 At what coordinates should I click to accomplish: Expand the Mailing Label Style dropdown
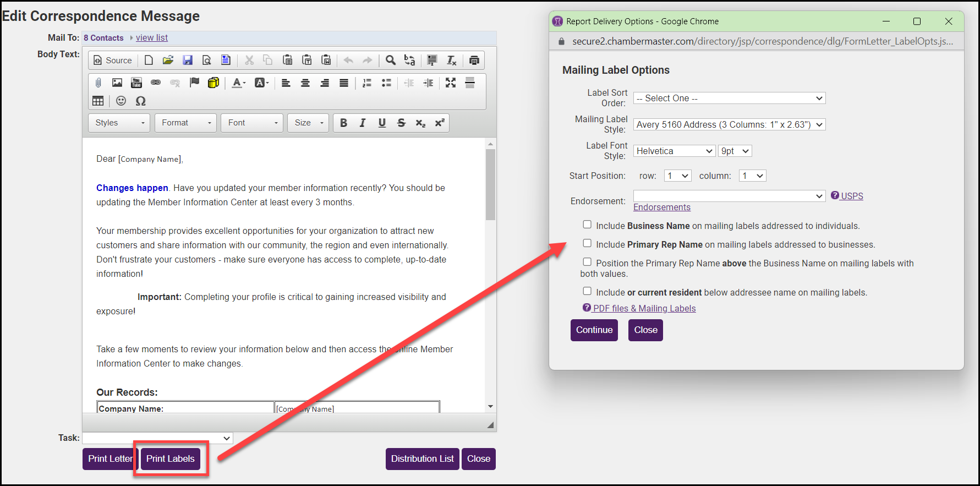click(x=729, y=125)
